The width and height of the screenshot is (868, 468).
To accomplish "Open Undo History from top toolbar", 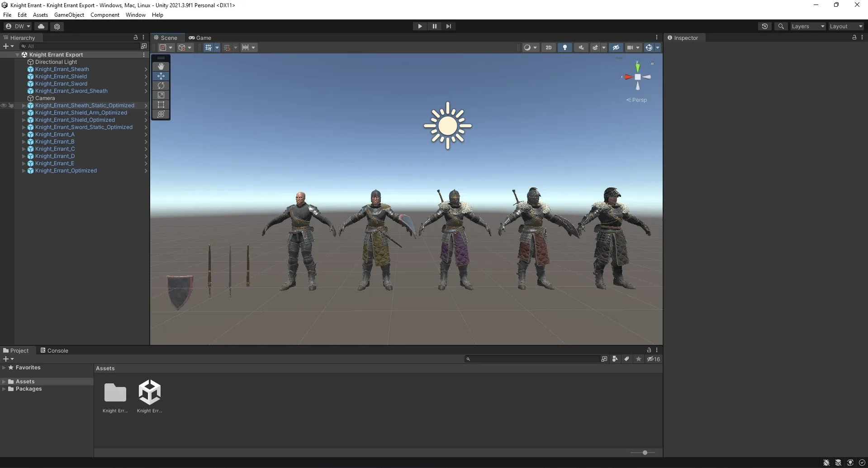I will (765, 26).
